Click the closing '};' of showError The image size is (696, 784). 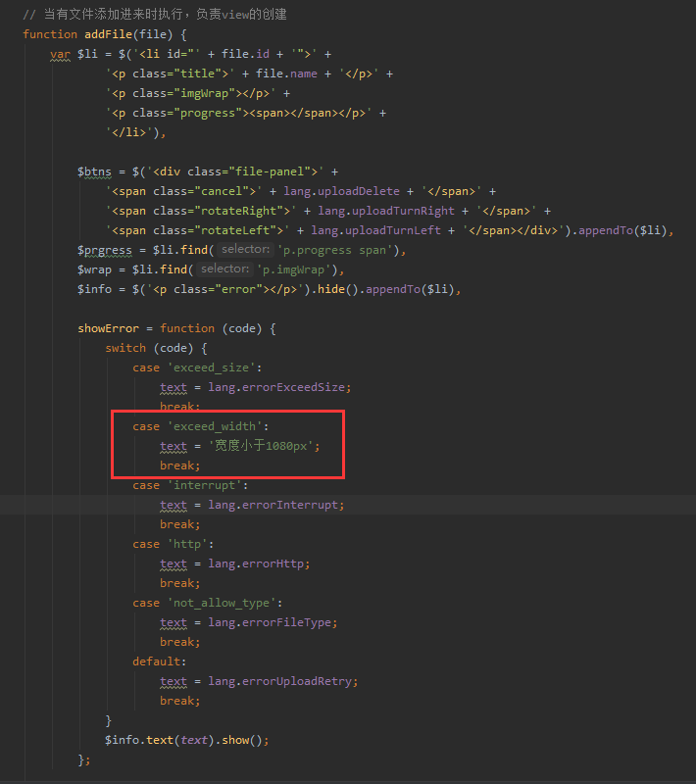(84, 760)
